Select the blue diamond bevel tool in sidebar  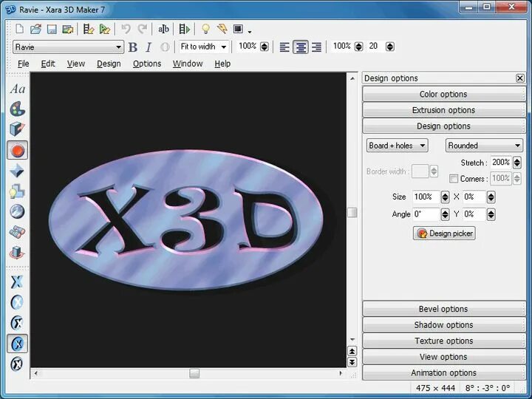click(x=17, y=171)
